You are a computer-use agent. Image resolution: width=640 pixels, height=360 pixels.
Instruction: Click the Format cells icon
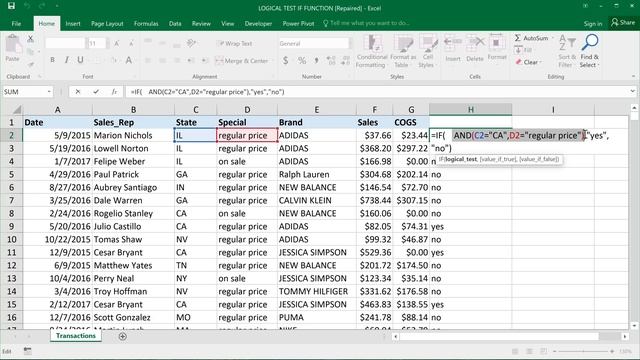497,48
